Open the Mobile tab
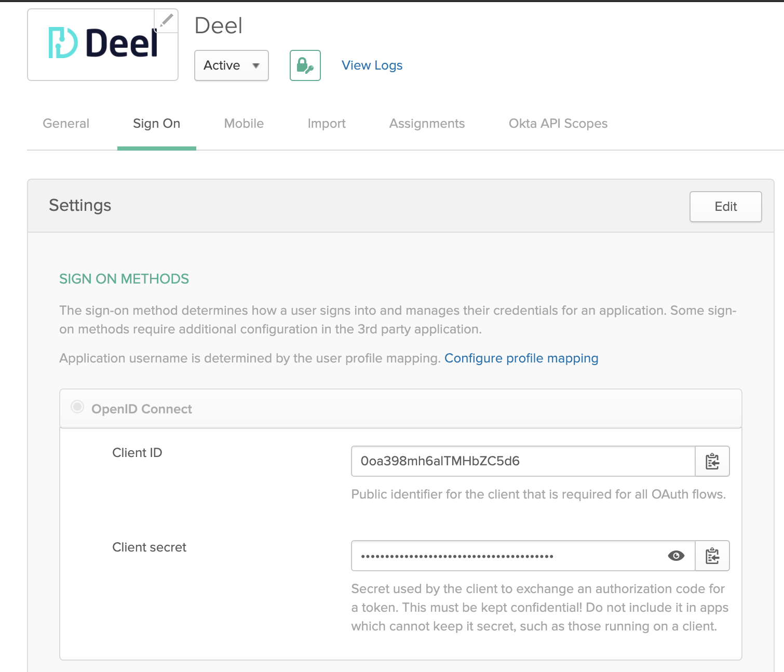Viewport: 784px width, 672px height. [244, 124]
